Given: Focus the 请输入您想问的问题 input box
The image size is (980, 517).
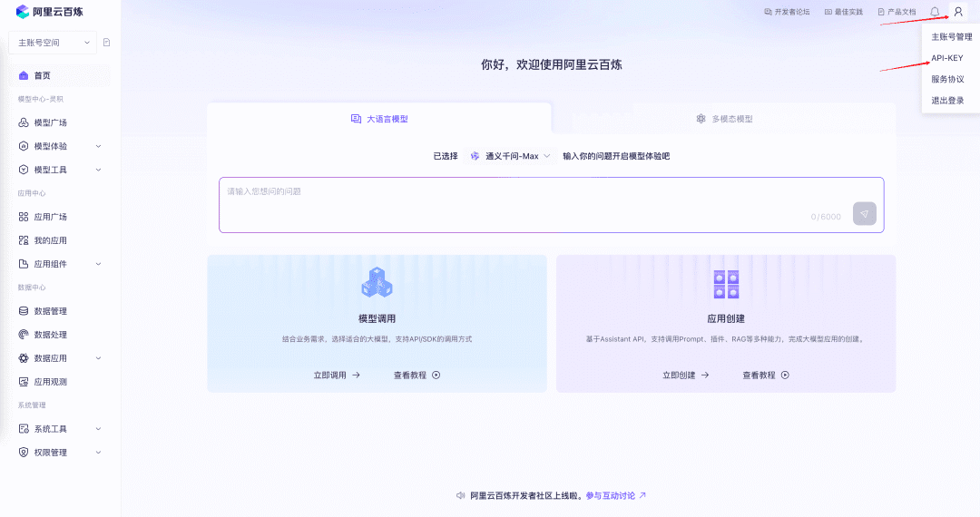Looking at the screenshot, I should [x=552, y=205].
